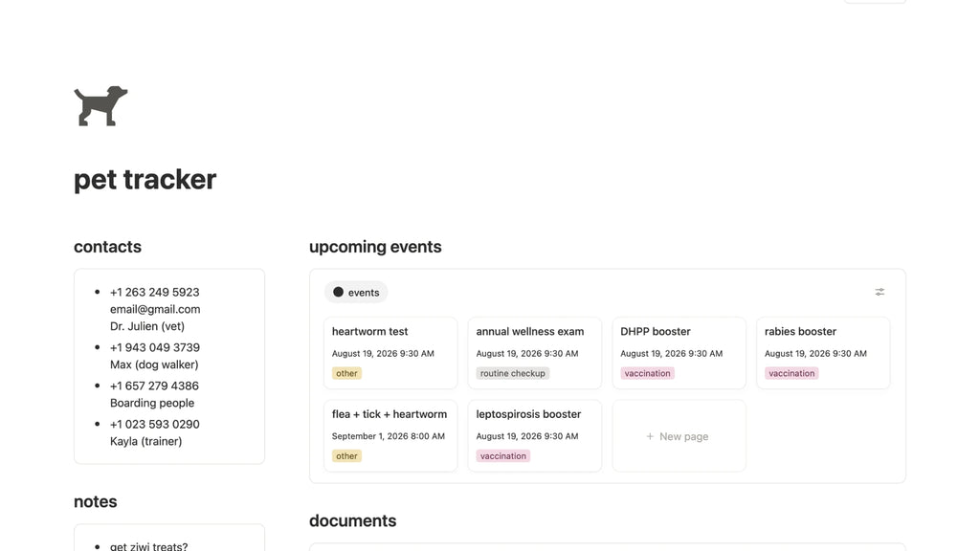Image resolution: width=980 pixels, height=551 pixels.
Task: Click the dog page icon
Action: [100, 106]
